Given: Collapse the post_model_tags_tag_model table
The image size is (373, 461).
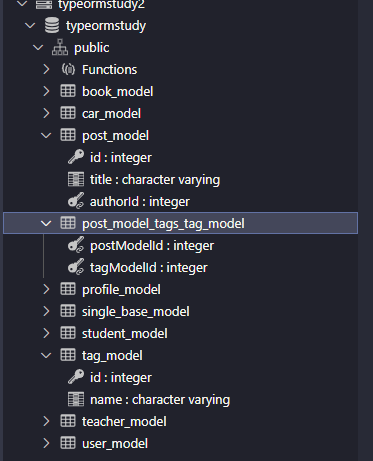Looking at the screenshot, I should [x=46, y=223].
